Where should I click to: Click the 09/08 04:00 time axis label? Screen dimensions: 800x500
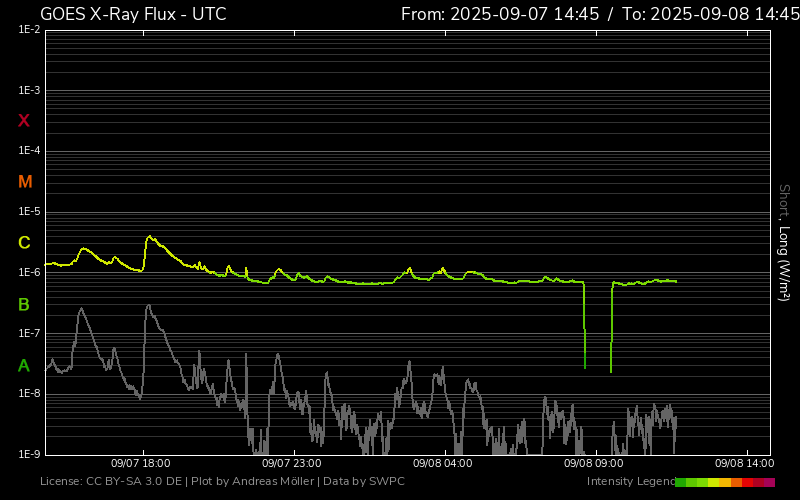coord(442,464)
